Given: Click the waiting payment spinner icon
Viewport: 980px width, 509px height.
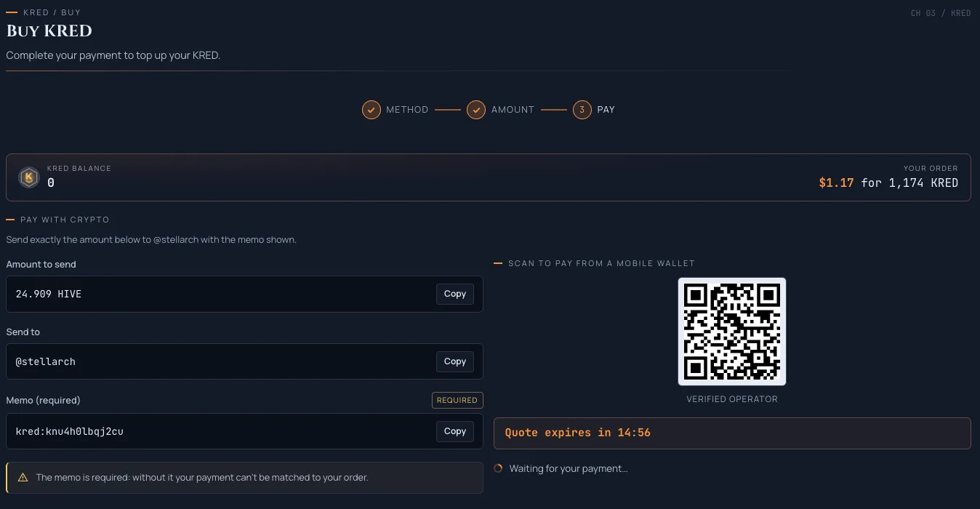Looking at the screenshot, I should point(498,468).
